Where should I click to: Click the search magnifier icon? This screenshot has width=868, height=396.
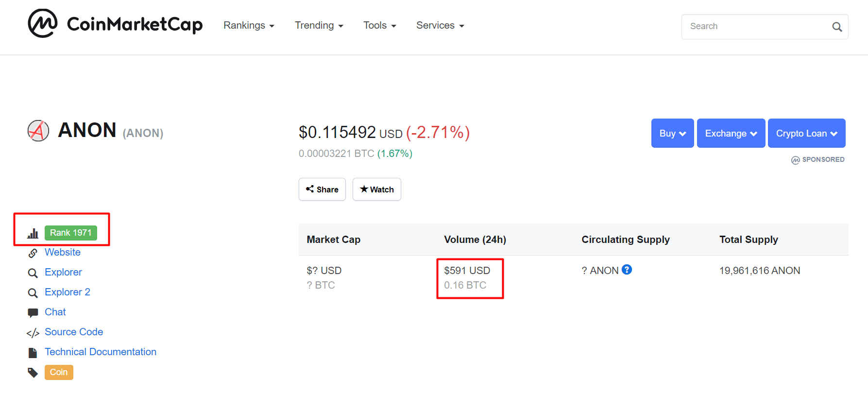[x=836, y=27]
